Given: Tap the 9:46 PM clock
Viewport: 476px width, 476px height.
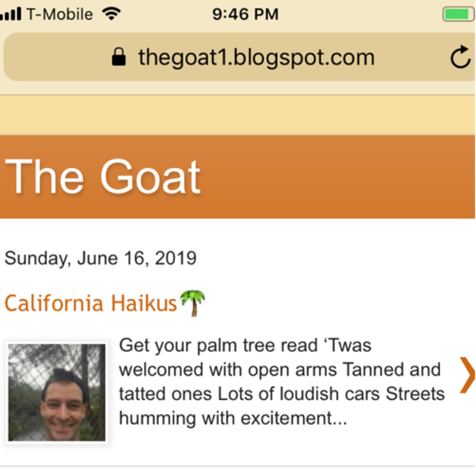Looking at the screenshot, I should coord(245,14).
